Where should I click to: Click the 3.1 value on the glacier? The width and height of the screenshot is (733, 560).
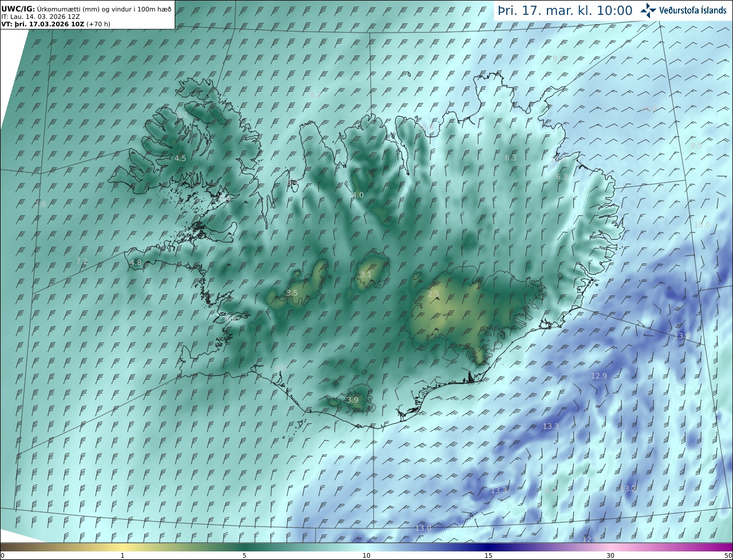click(365, 274)
